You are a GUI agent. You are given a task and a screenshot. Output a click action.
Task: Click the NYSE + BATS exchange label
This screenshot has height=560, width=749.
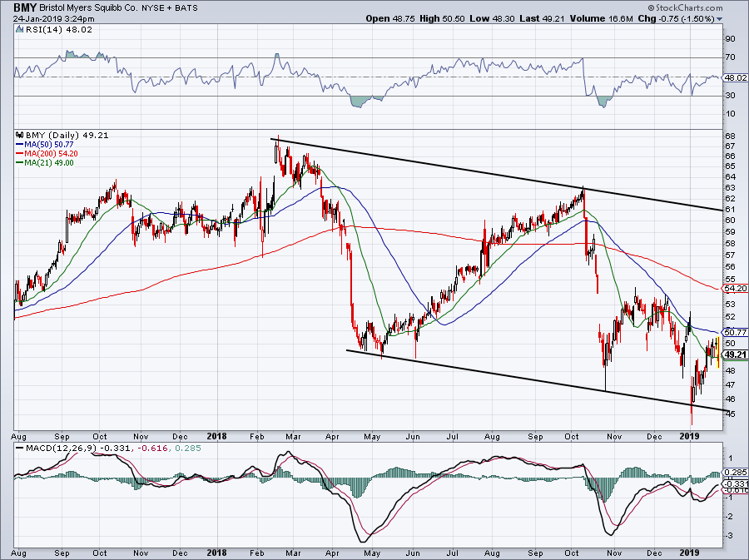tap(170, 8)
